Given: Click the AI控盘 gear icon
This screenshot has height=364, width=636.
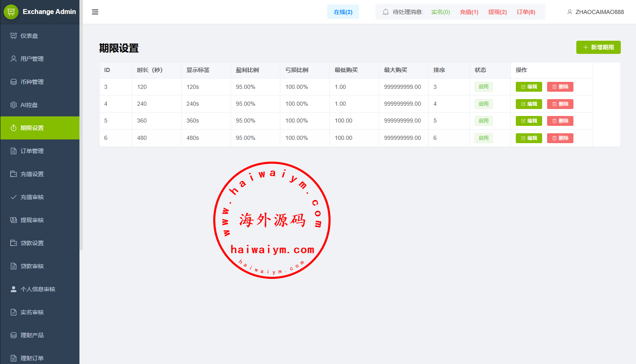Looking at the screenshot, I should (14, 105).
